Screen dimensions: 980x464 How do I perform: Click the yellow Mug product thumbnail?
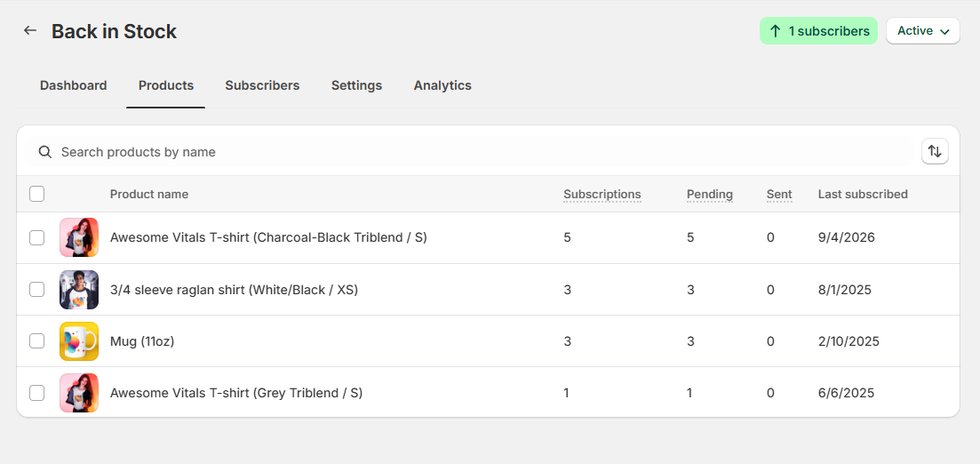click(79, 341)
